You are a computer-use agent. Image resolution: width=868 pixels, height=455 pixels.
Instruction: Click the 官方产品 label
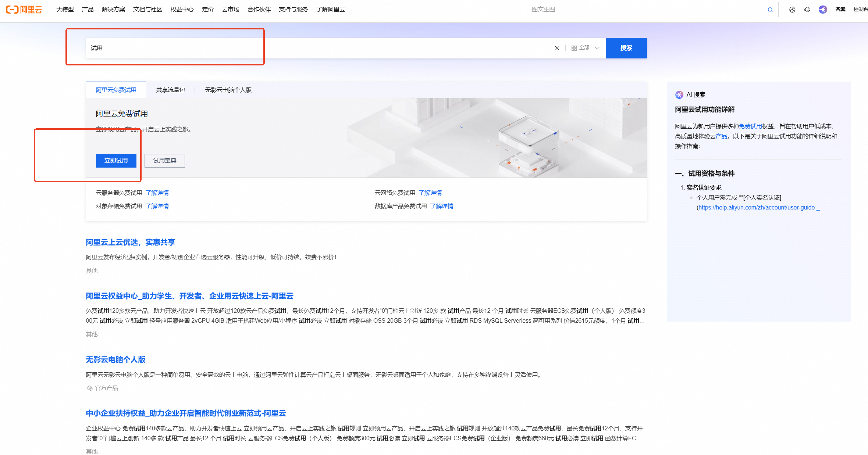(x=107, y=388)
